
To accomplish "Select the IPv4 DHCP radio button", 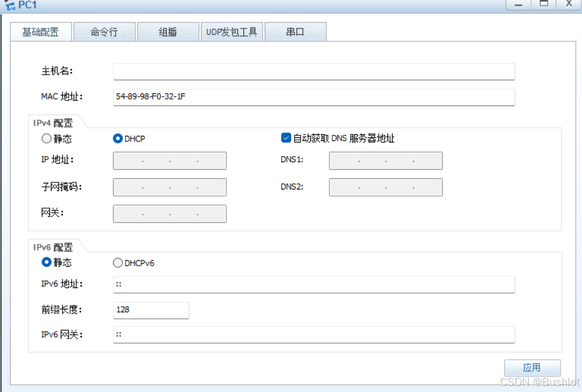I will pos(118,138).
